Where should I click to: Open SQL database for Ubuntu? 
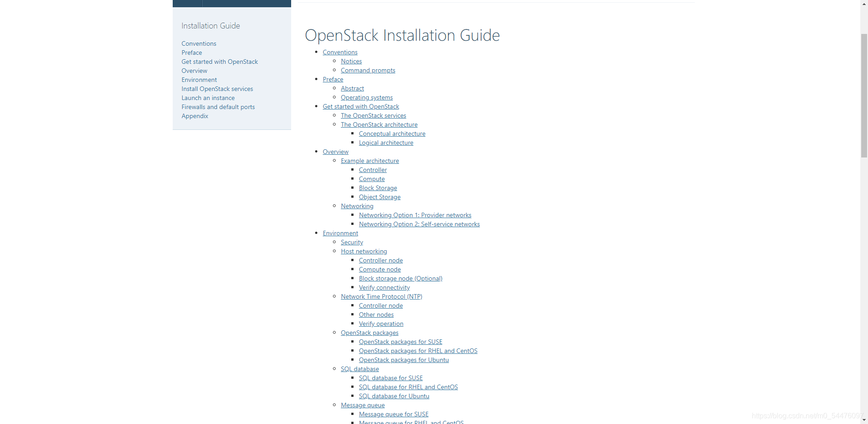pos(394,396)
